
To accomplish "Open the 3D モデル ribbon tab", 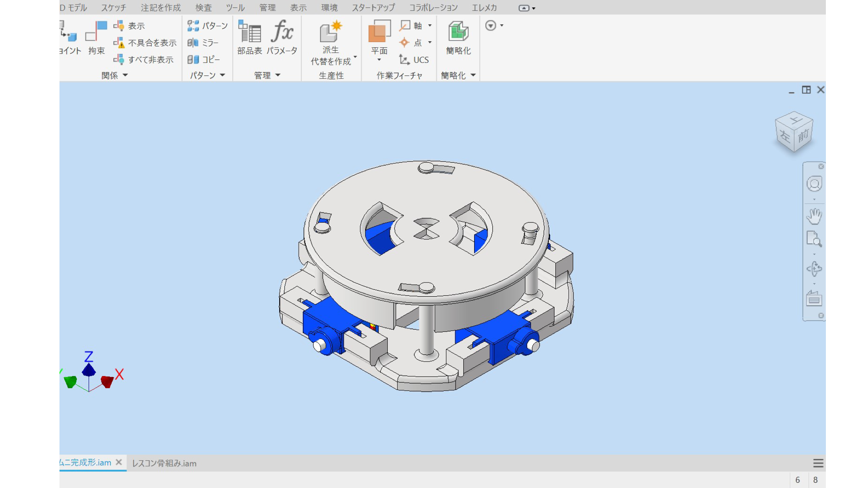I will click(x=73, y=8).
